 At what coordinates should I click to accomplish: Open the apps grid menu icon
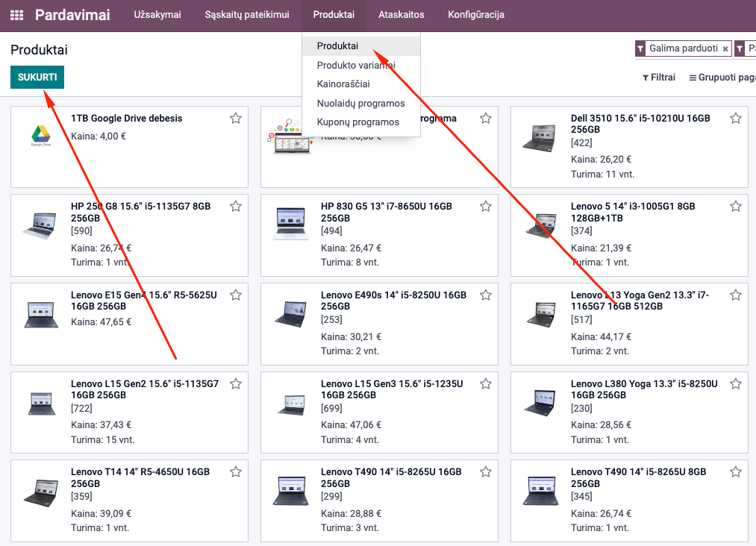pos(17,15)
